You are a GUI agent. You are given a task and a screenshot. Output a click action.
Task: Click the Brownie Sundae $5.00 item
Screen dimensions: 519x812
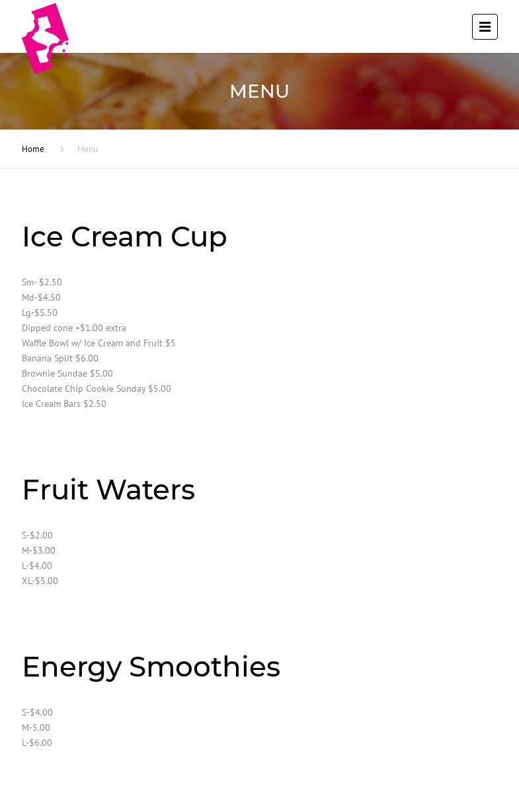click(67, 373)
